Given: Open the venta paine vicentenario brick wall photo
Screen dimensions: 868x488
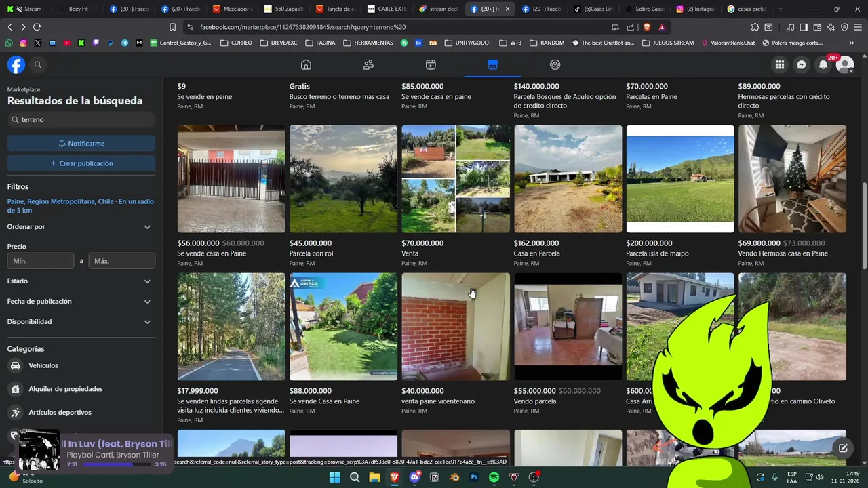Looking at the screenshot, I should point(456,327).
